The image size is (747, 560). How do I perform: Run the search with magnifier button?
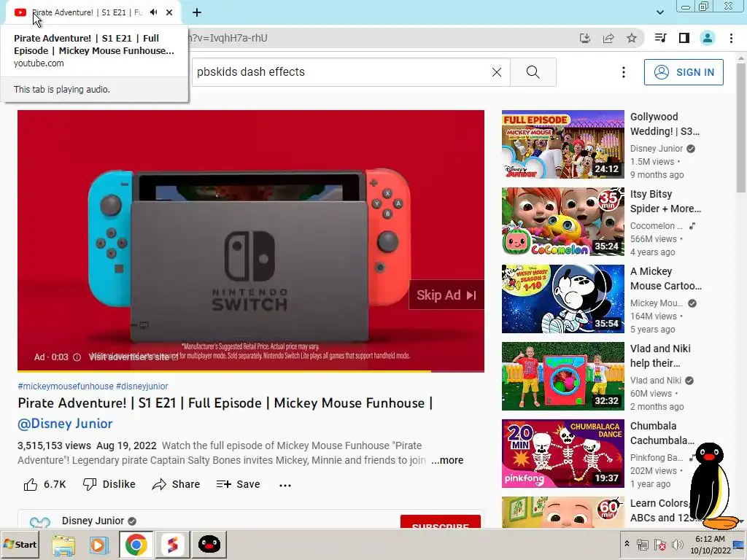[x=533, y=72]
